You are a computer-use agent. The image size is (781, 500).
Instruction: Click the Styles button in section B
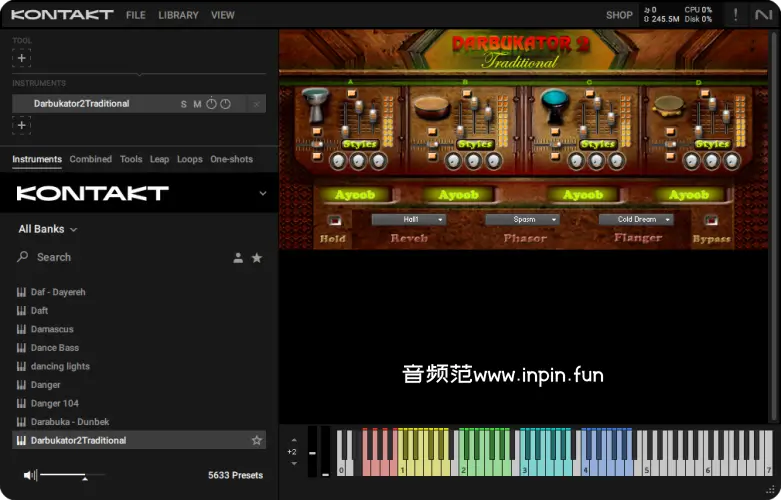click(475, 144)
